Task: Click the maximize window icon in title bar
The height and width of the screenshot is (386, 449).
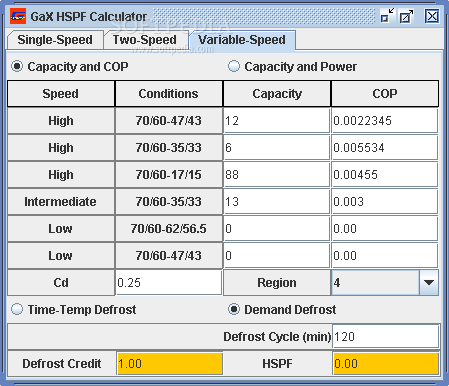Action: point(406,16)
